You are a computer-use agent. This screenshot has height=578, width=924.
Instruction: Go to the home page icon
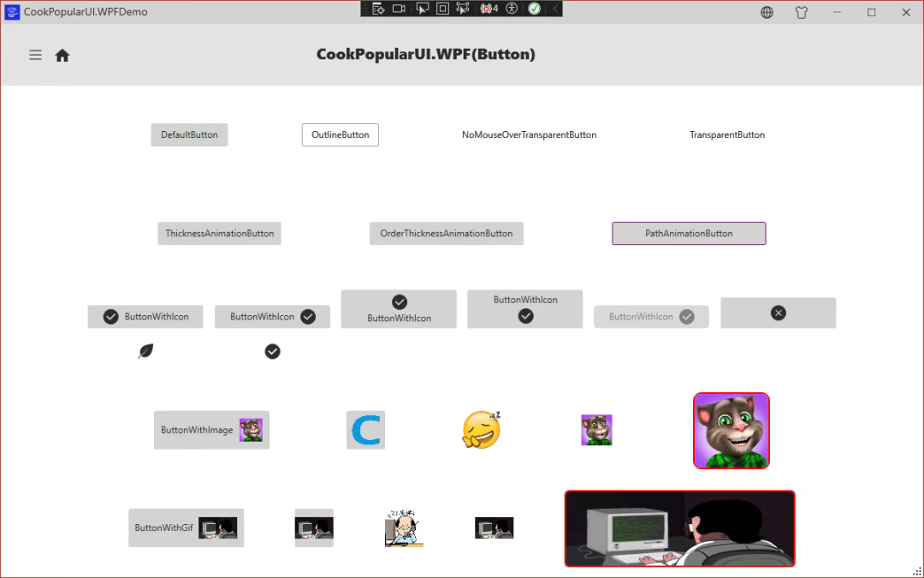(62, 56)
